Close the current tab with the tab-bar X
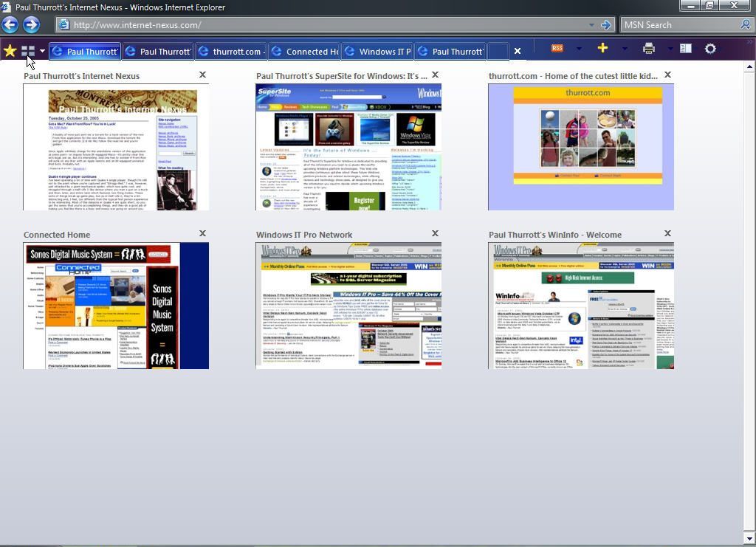 [x=518, y=51]
